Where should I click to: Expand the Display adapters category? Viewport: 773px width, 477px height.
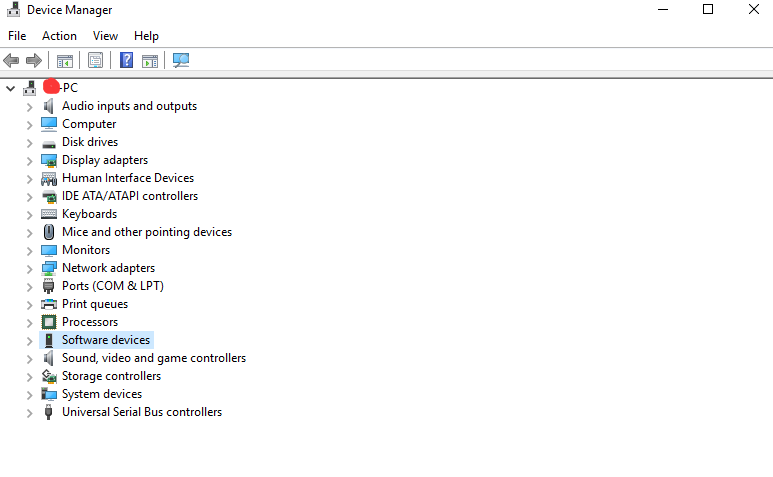point(30,161)
